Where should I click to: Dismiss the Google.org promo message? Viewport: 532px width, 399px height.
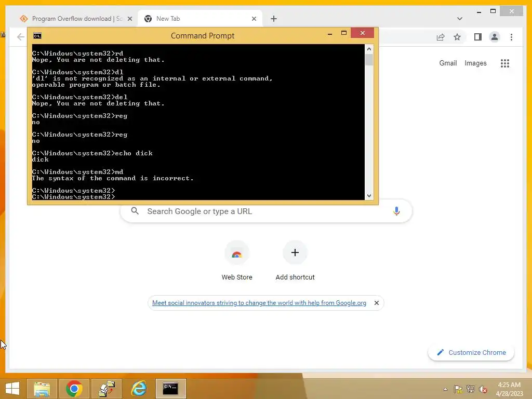coord(376,303)
